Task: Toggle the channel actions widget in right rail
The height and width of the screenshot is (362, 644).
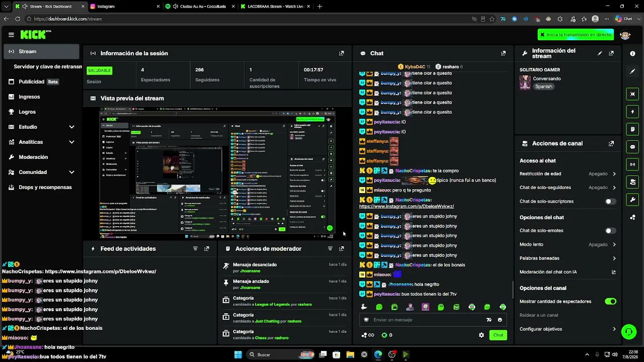Action: point(632,182)
